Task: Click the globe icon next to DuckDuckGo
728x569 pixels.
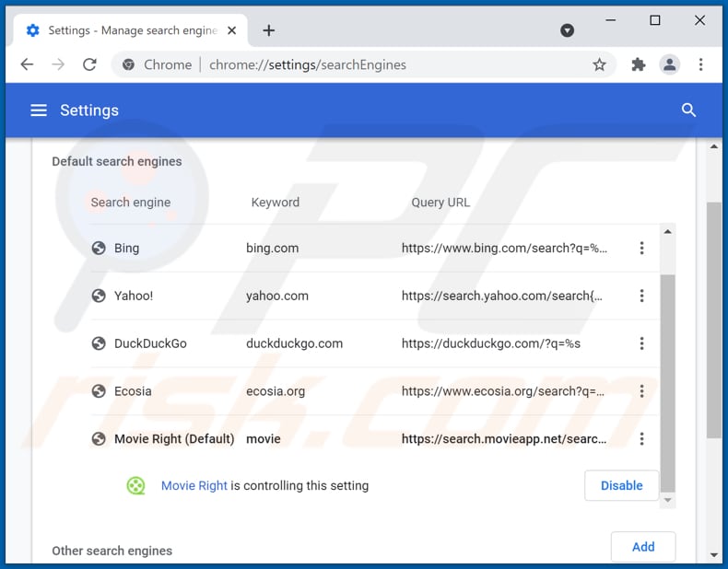Action: (x=99, y=343)
